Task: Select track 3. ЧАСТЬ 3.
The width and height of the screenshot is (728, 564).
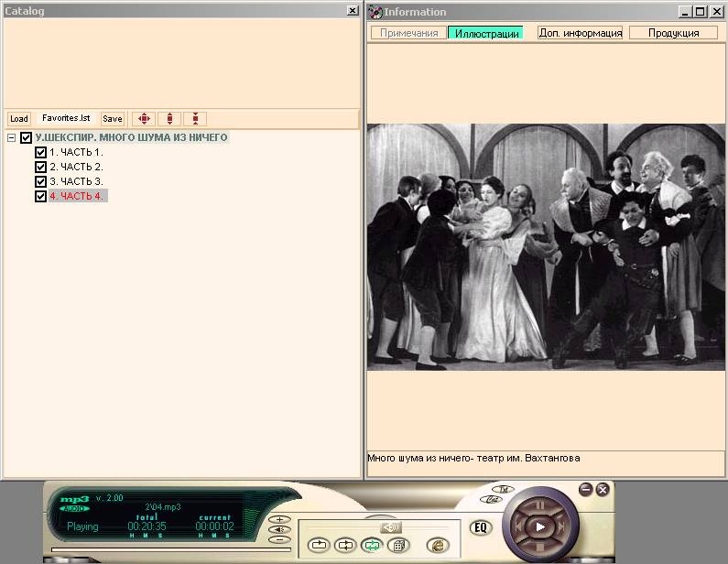Action: click(76, 181)
